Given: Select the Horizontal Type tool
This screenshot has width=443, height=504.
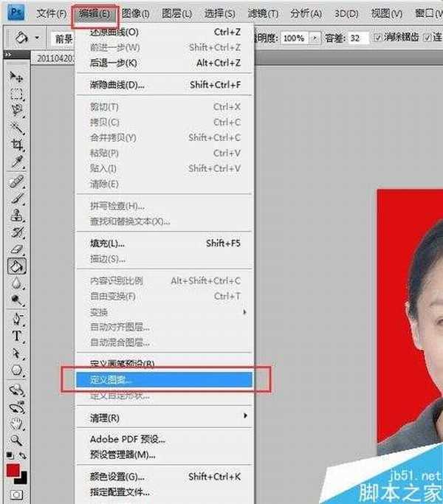Looking at the screenshot, I should pyautogui.click(x=16, y=335).
